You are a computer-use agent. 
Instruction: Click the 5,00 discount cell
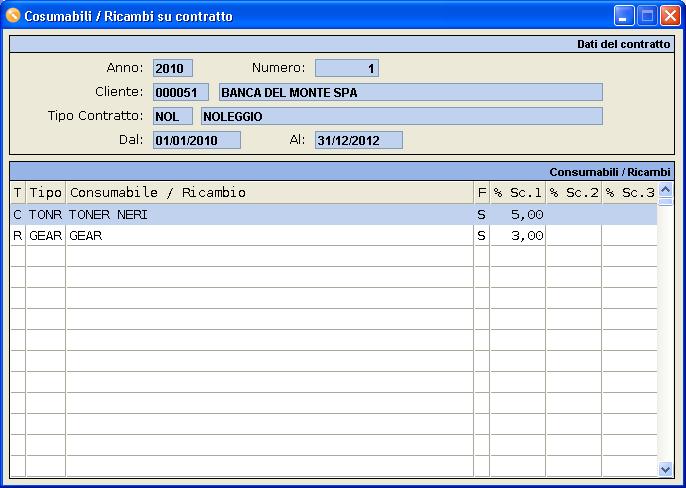(x=518, y=214)
